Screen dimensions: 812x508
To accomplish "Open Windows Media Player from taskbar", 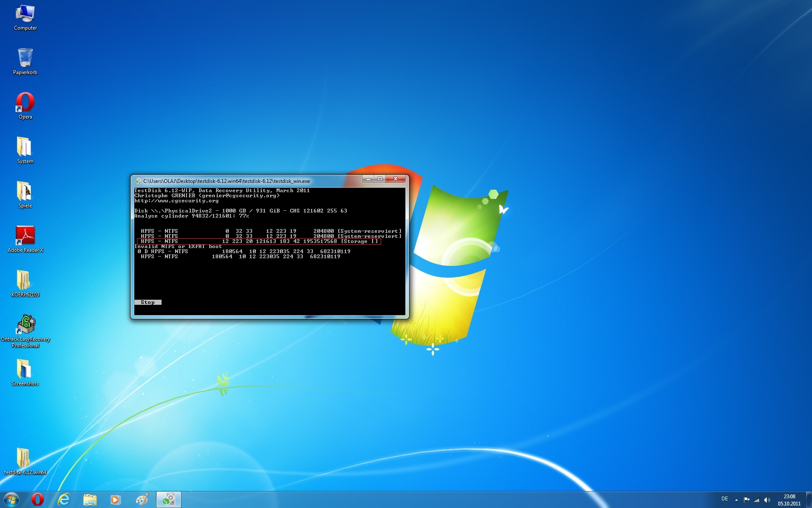I will click(x=115, y=500).
